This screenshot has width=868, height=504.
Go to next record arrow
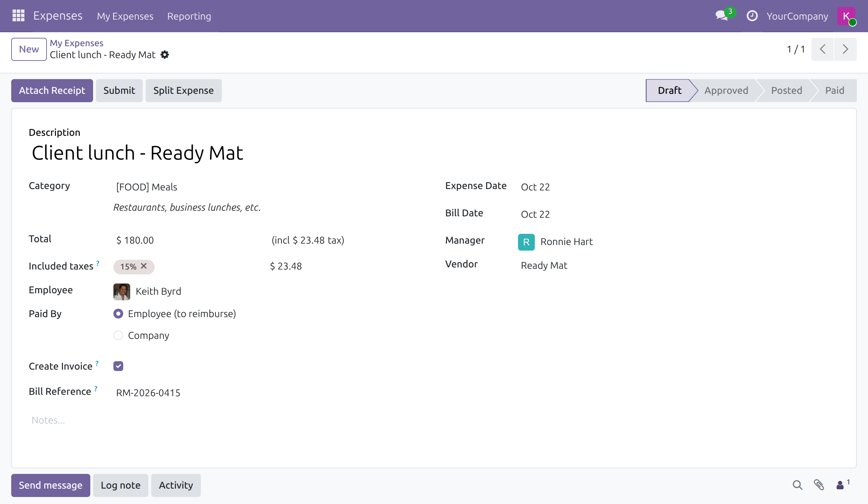click(x=846, y=49)
